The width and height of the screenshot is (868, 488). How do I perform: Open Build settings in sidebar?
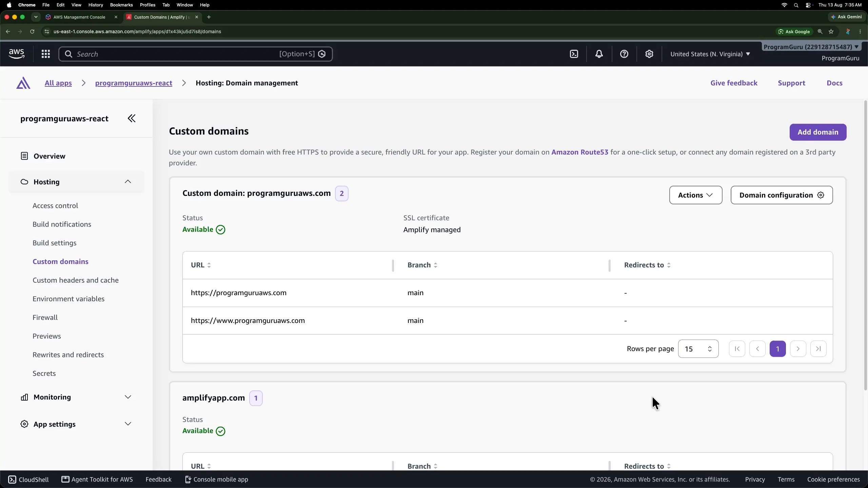55,243
